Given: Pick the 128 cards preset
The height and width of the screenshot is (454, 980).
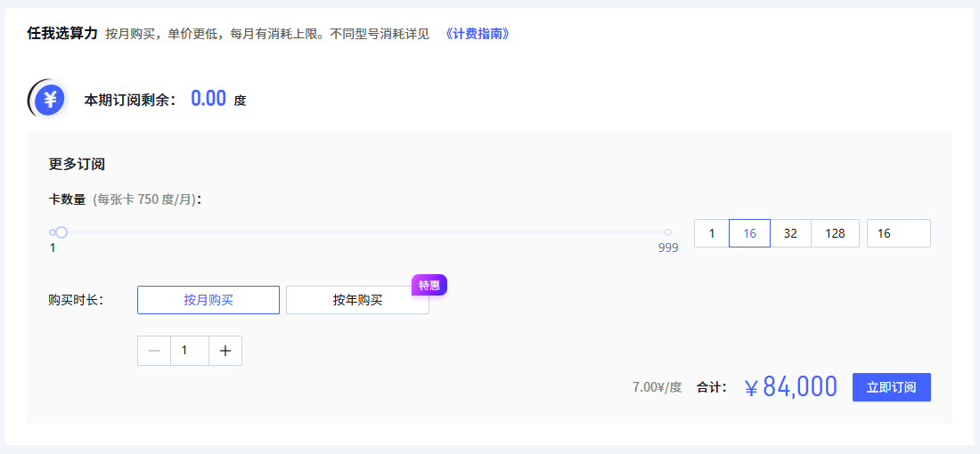Looking at the screenshot, I should click(x=835, y=233).
